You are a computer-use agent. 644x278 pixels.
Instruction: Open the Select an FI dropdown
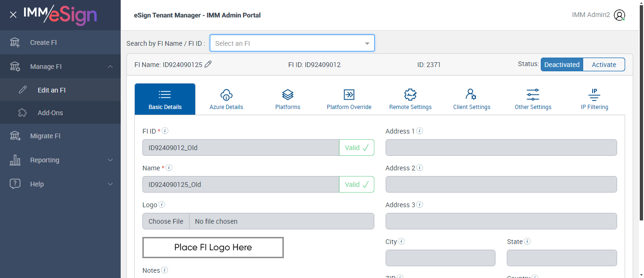tap(292, 43)
